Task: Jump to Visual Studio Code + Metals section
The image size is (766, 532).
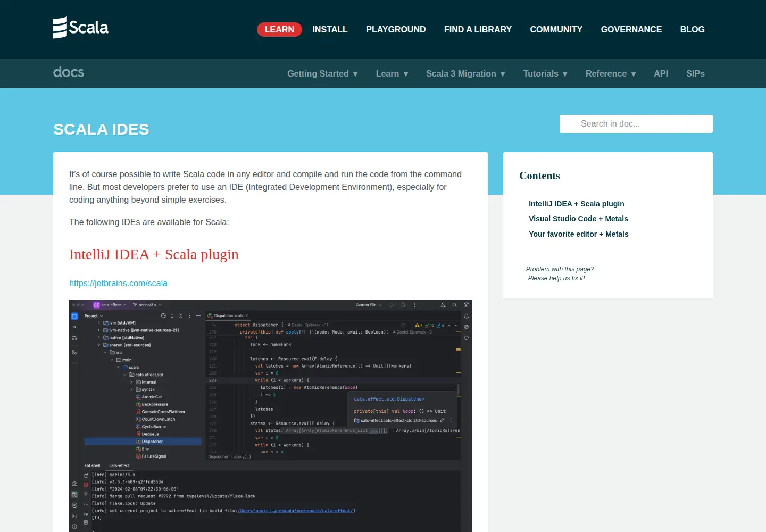Action: pyautogui.click(x=578, y=219)
